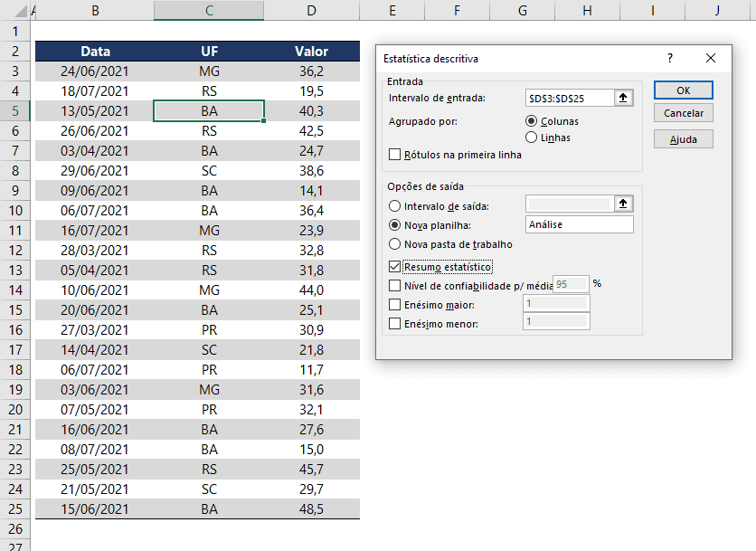756x551 pixels.
Task: Click the cell with date 28/03/2021
Action: tap(95, 251)
